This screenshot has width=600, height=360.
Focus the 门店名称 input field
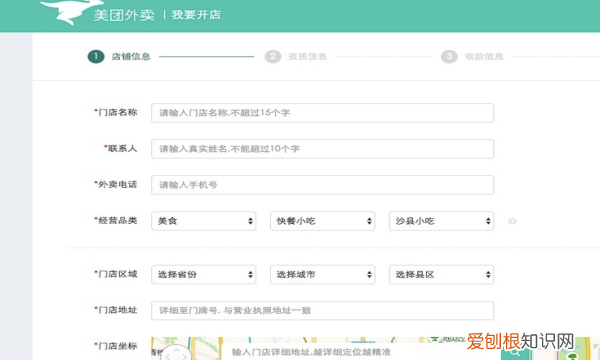323,113
